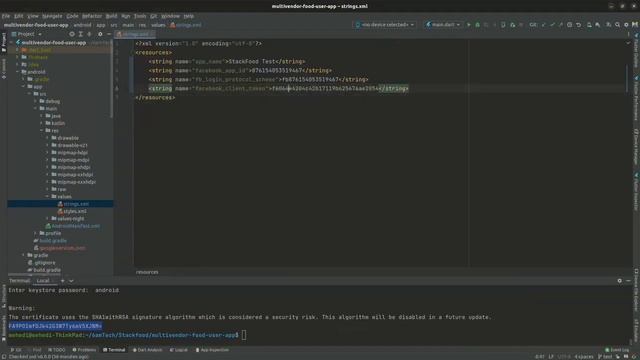
Task: Open the File menu
Action: (x=6, y=16)
